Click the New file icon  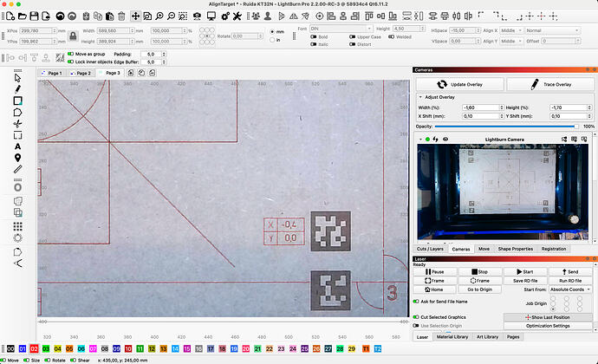[10, 16]
